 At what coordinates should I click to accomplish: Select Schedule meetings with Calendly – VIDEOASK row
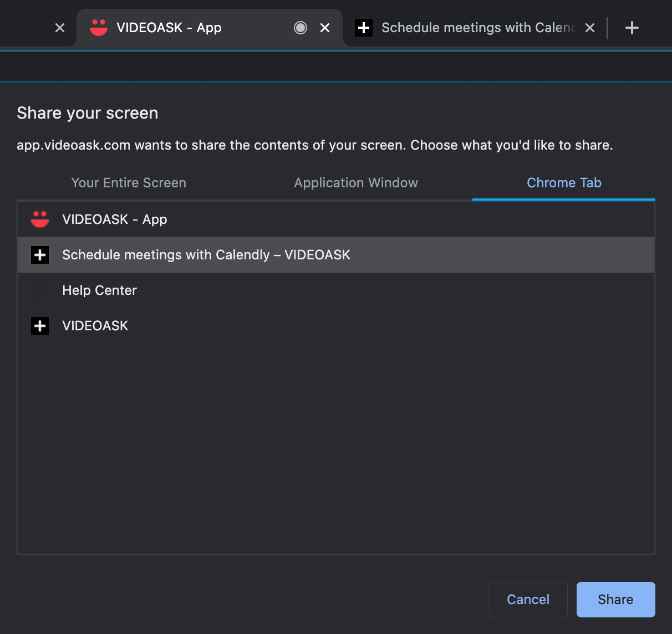point(336,255)
